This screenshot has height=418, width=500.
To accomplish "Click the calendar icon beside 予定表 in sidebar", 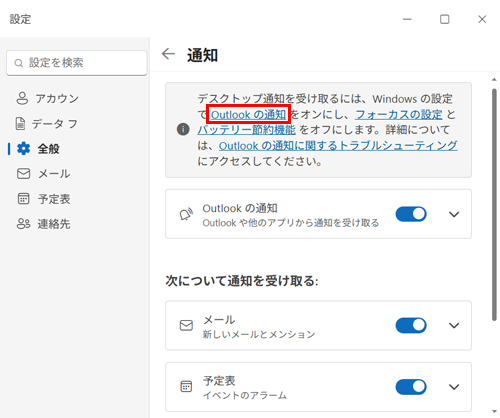I will click(x=23, y=199).
